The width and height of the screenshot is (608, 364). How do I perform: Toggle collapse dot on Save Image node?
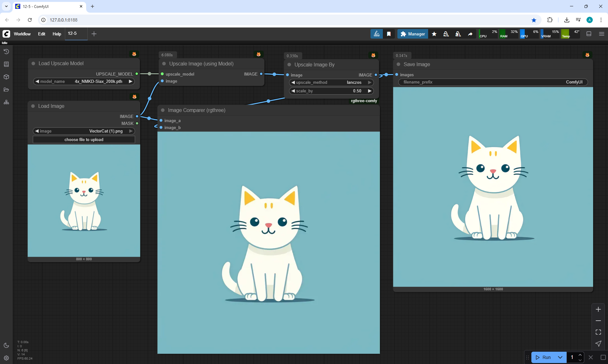(x=398, y=65)
